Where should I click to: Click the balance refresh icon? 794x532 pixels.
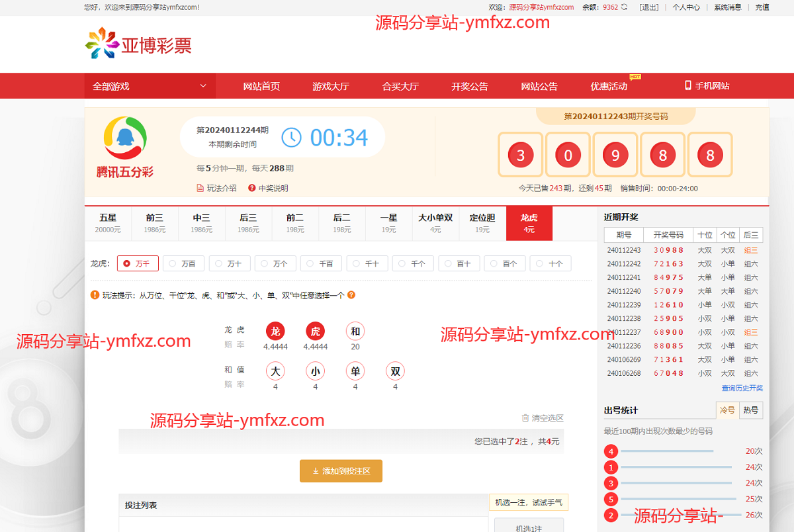click(624, 7)
